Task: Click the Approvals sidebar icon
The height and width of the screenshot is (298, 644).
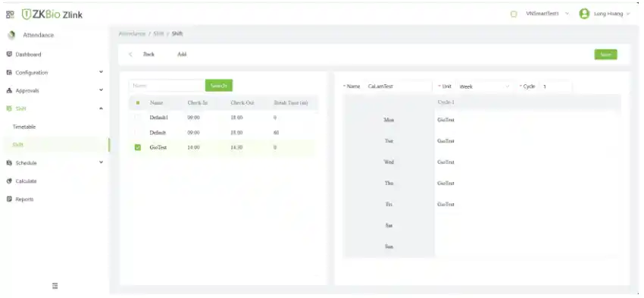Action: click(9, 90)
